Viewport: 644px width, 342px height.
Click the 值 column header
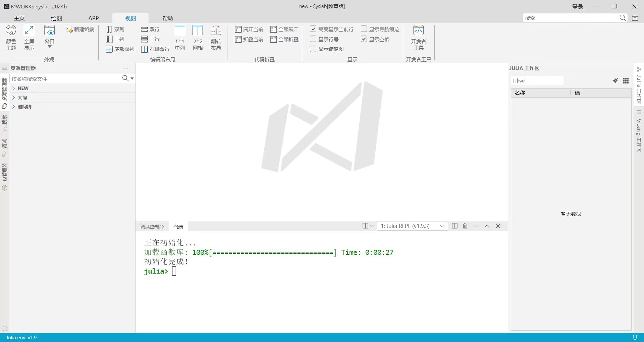point(601,93)
